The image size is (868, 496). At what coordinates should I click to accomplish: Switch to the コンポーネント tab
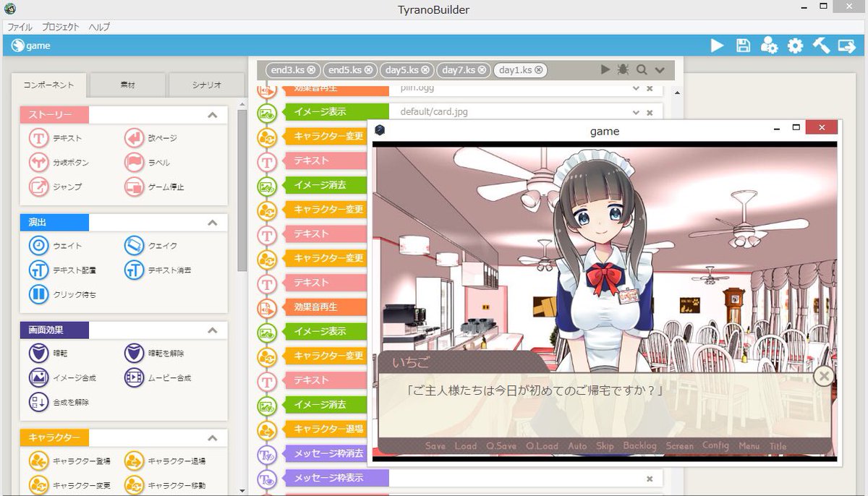click(x=49, y=85)
